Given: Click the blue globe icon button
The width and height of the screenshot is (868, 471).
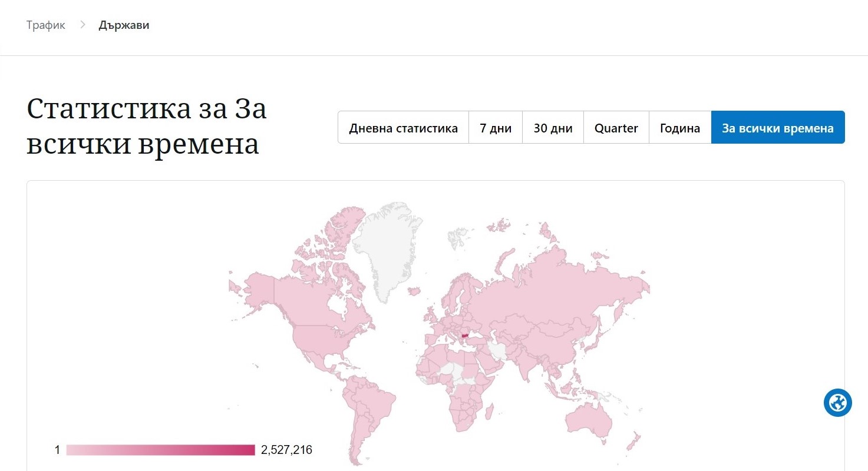Looking at the screenshot, I should [837, 403].
